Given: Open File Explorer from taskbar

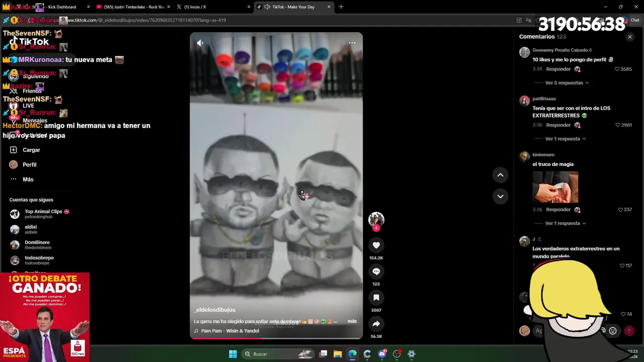Looking at the screenshot, I should [338, 354].
